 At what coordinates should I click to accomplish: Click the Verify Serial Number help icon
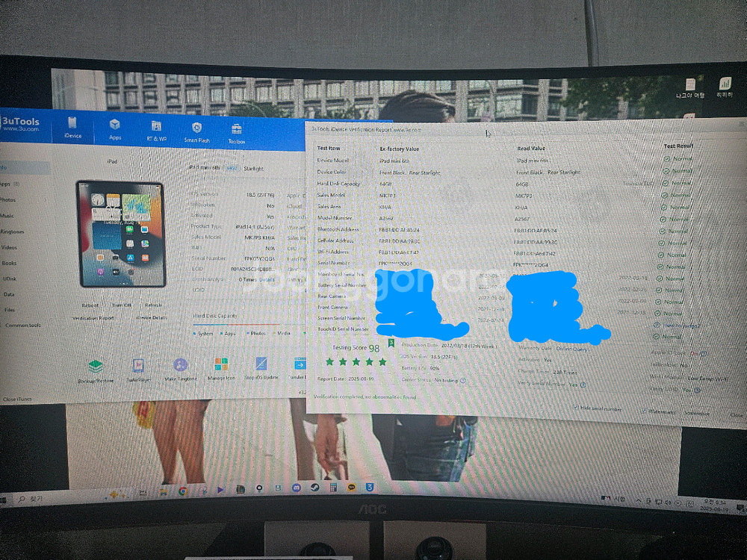point(583,385)
